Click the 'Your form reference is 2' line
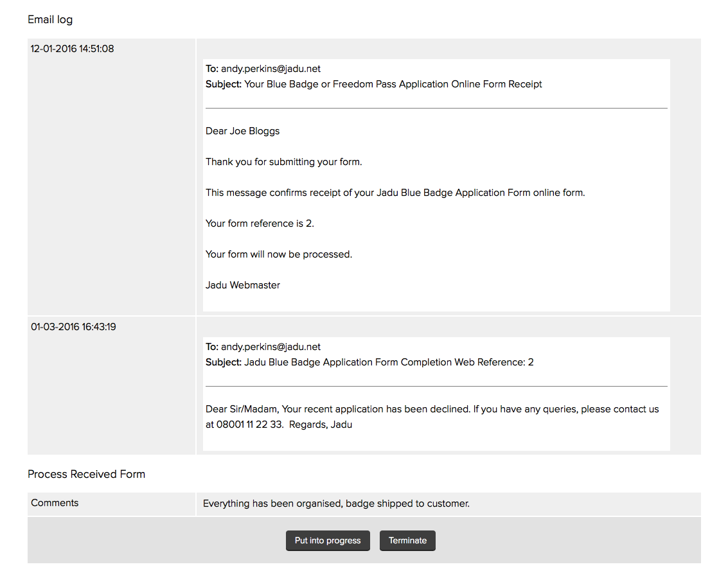Viewport: 728px width, 578px height. pyautogui.click(x=260, y=223)
